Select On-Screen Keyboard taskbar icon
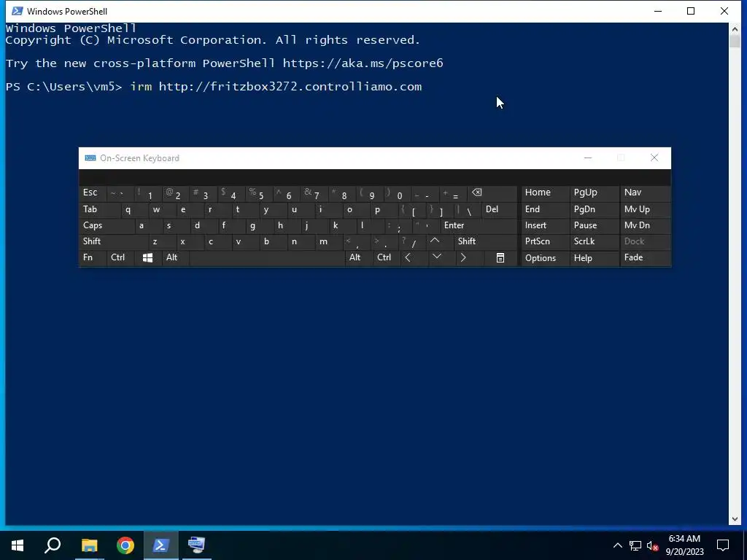 (x=196, y=545)
